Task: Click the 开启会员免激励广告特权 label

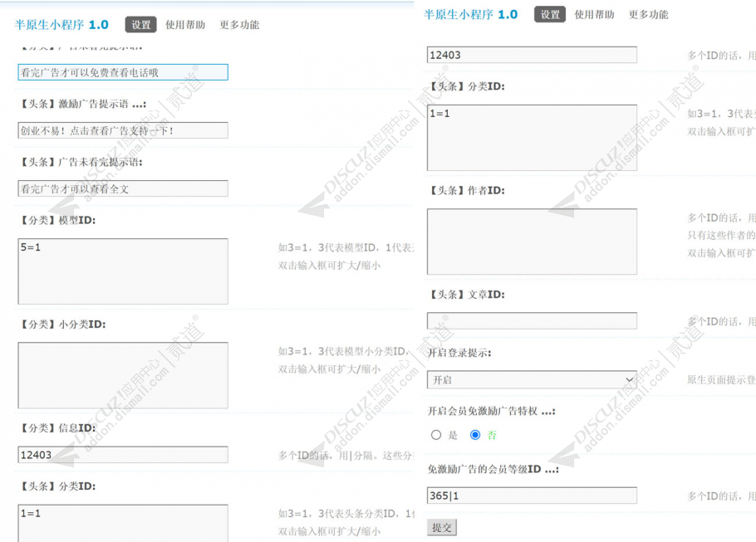Action: pos(491,411)
